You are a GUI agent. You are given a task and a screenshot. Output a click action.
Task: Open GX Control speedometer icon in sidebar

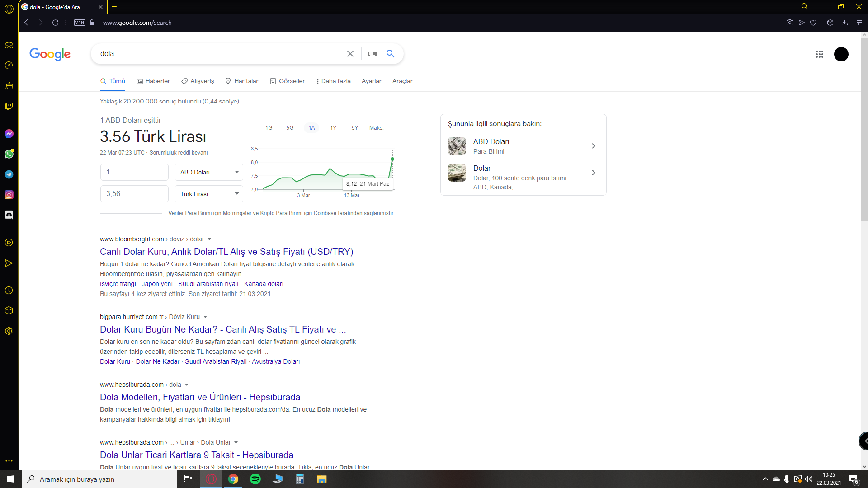tap(9, 66)
